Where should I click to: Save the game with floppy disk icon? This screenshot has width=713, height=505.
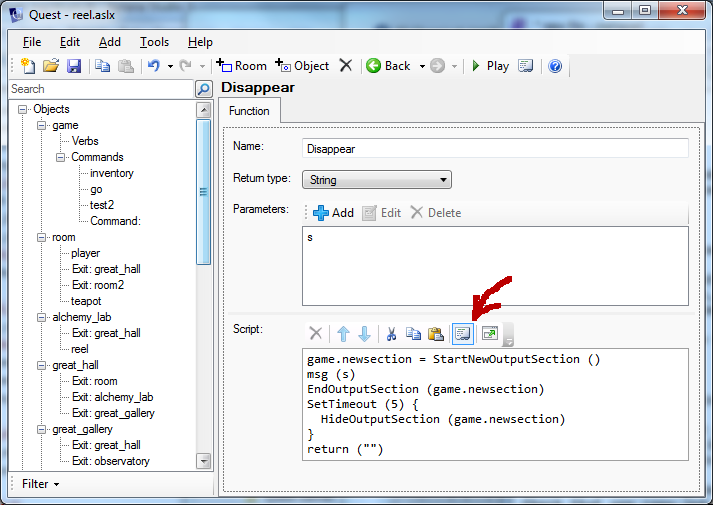click(x=73, y=66)
